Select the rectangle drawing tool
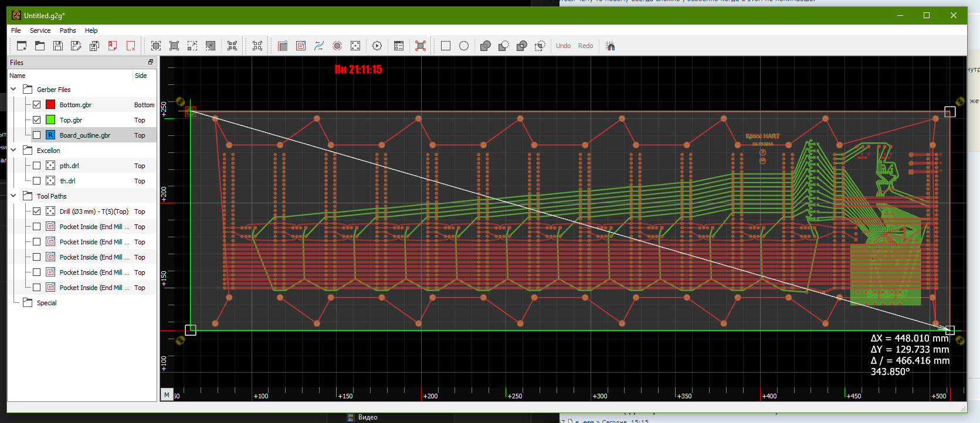The image size is (980, 423). (446, 46)
